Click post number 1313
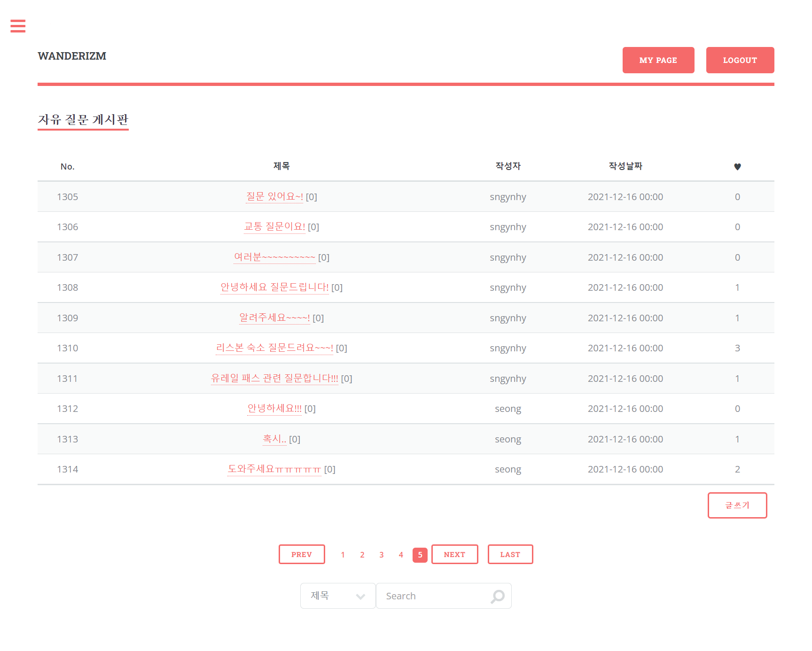Viewport: 812px width, 651px height. click(68, 439)
